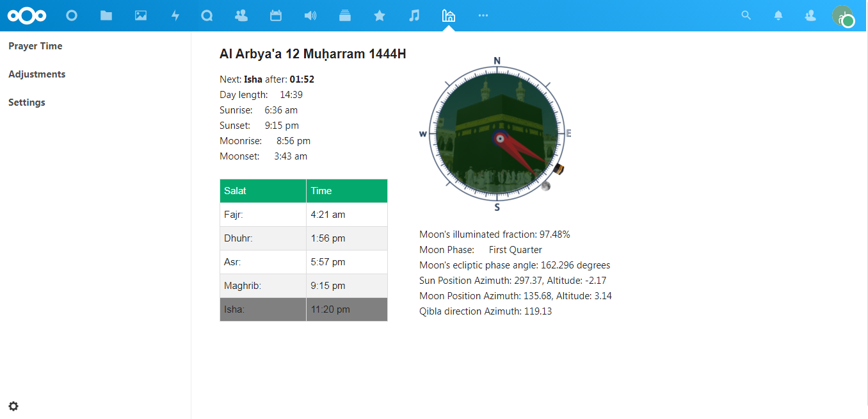Click Qibla direction Azimuth 119.13 text
This screenshot has height=419, width=868.
[x=485, y=311]
